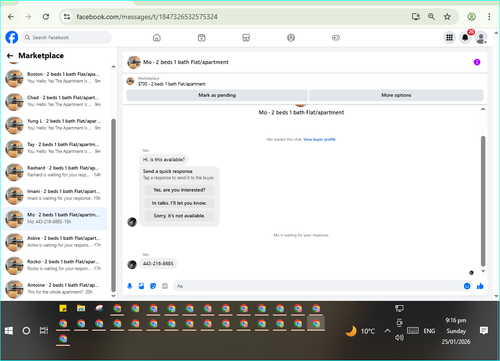
Task: Open Chrome three-dot menu
Action: 489,17
